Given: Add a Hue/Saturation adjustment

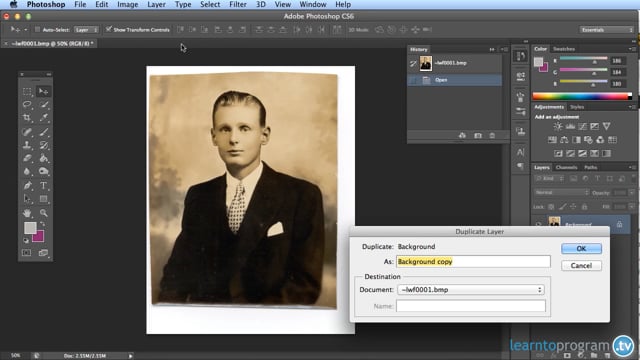Looking at the screenshot, I should pyautogui.click(x=552, y=140).
